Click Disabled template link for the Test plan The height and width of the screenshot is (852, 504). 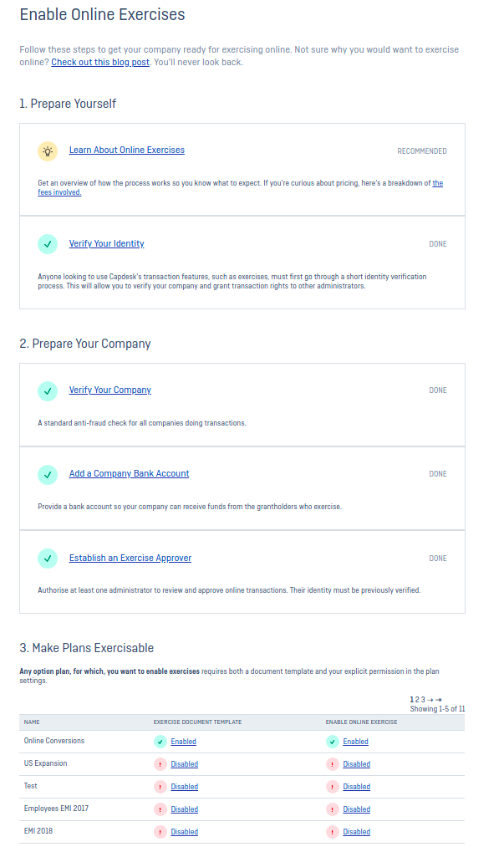point(185,787)
